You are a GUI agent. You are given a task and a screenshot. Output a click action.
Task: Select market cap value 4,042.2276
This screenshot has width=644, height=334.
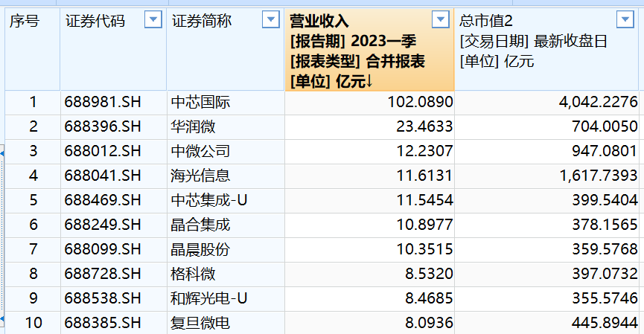coord(599,102)
